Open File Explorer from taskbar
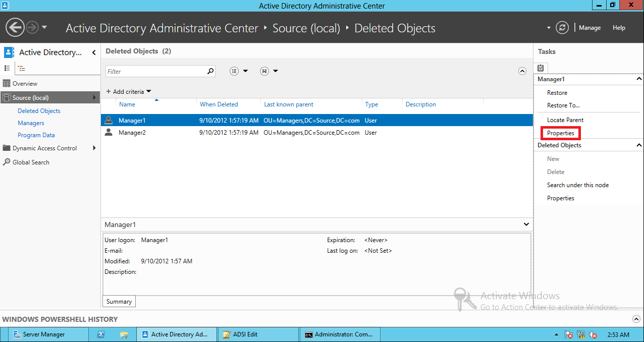 click(124, 334)
